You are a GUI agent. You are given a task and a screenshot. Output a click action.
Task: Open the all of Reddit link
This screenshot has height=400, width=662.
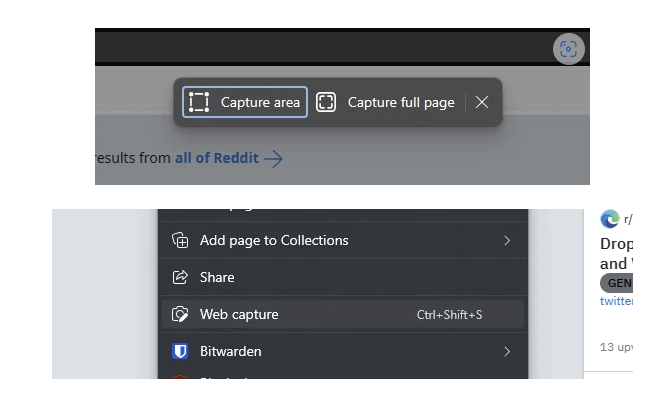tap(217, 158)
